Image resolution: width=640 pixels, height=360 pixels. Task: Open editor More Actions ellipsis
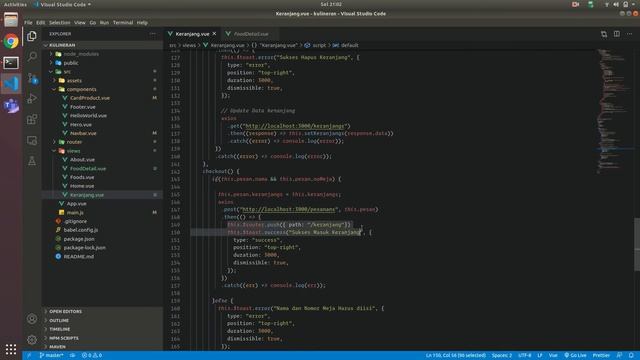click(630, 34)
